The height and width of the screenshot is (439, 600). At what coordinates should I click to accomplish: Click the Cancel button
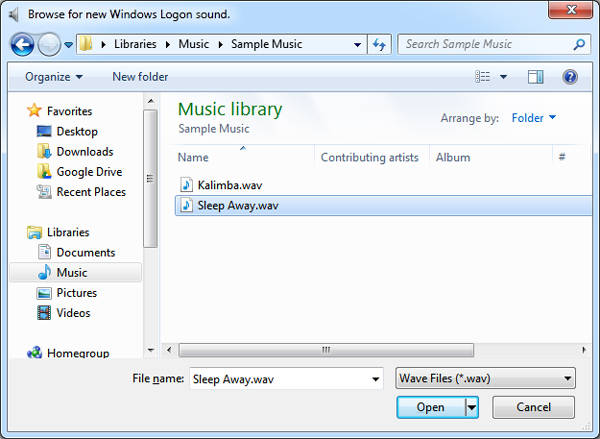coord(533,407)
